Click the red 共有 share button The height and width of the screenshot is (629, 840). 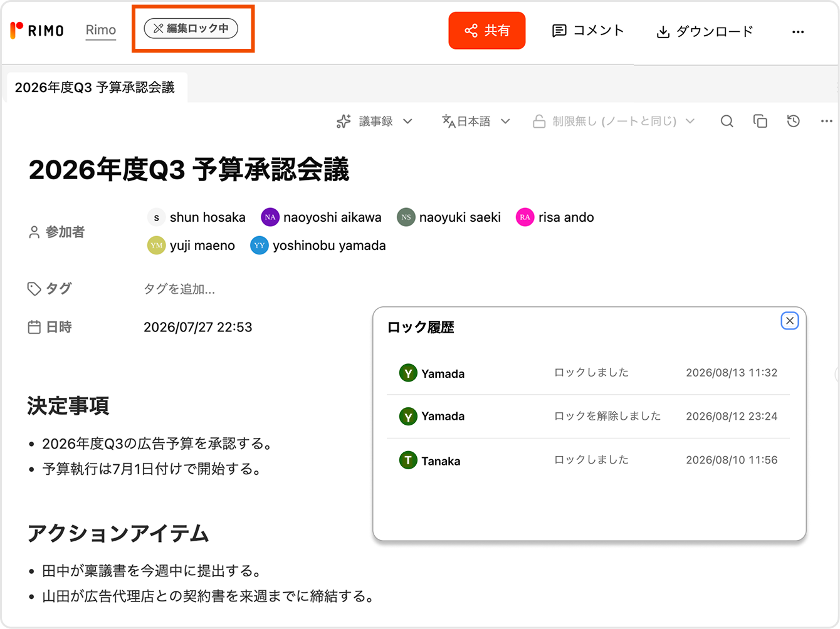coord(487,30)
